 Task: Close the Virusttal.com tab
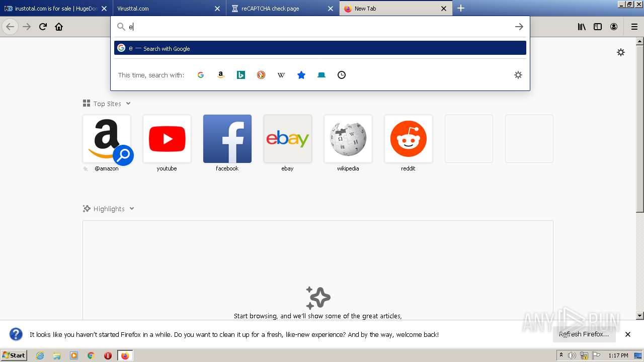point(217,9)
